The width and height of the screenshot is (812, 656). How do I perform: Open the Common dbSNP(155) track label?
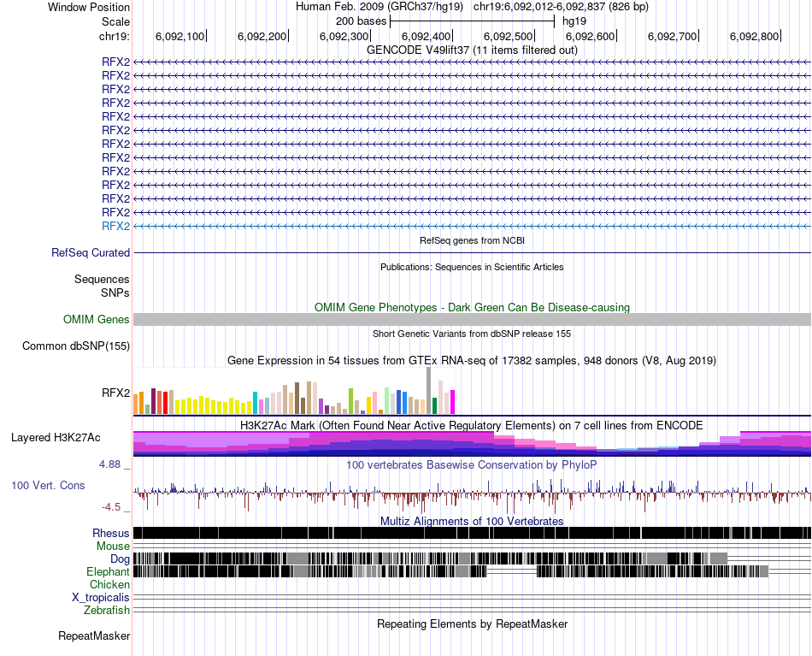coord(76,346)
